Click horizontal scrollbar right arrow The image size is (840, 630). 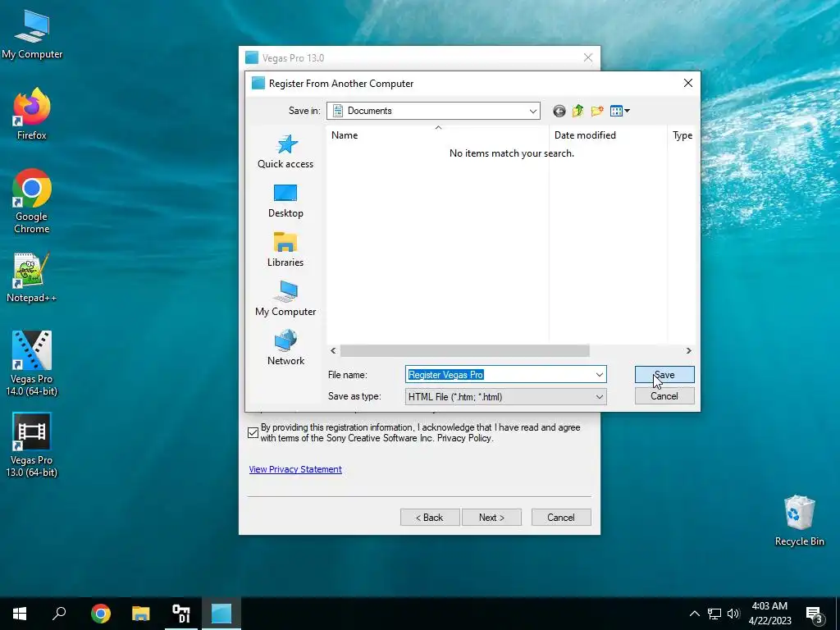688,351
